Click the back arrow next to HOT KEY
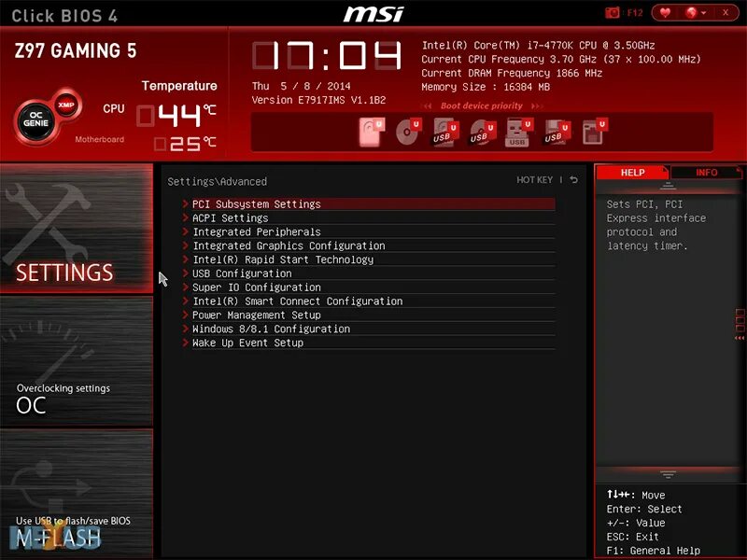Viewport: 747px width, 560px height. (x=574, y=179)
